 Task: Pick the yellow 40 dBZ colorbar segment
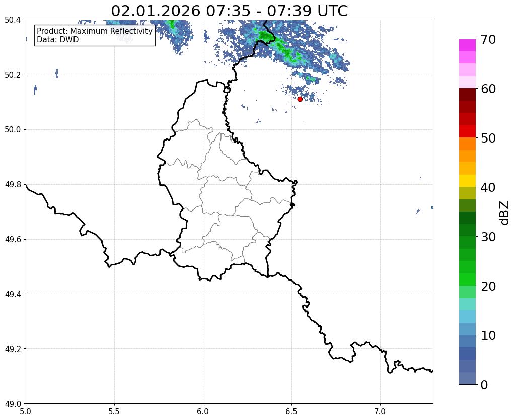point(467,181)
